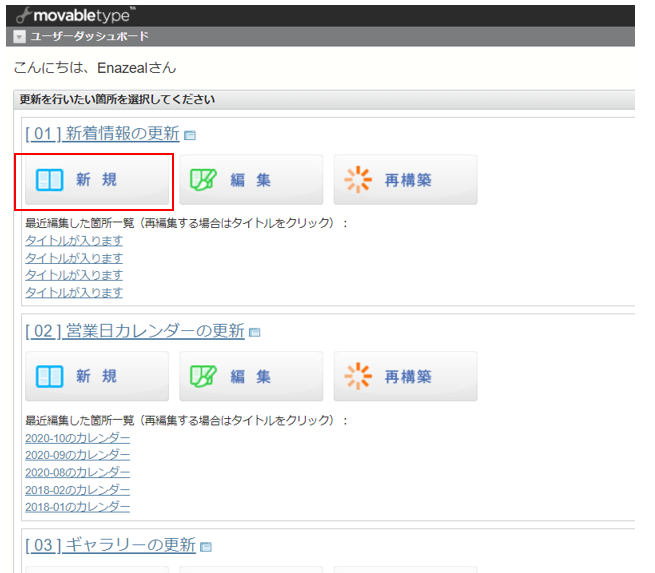Click 編集 button under 営業日カレンダーの更新
This screenshot has height=573, width=655.
pos(251,377)
